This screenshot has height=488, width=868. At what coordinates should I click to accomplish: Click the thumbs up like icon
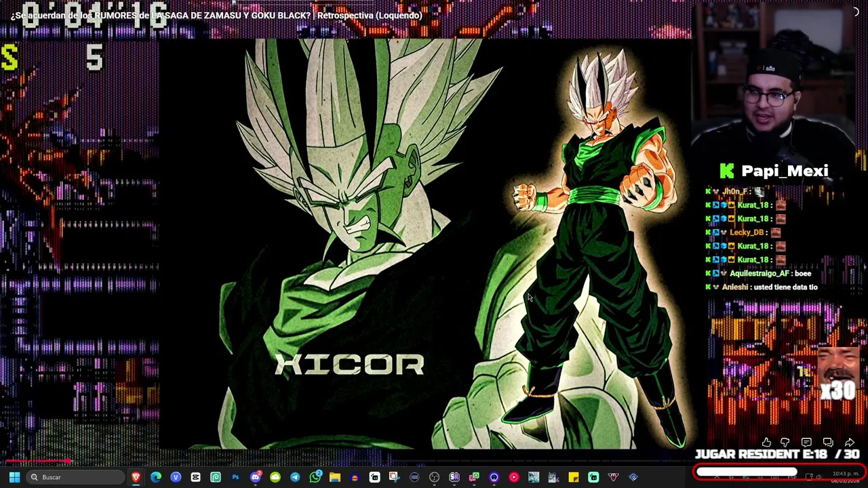[766, 443]
